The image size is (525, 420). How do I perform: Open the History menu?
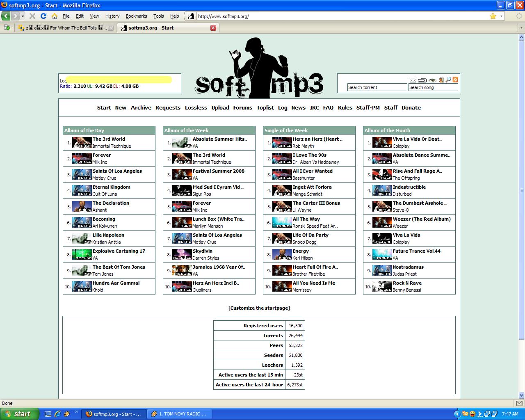coord(112,16)
